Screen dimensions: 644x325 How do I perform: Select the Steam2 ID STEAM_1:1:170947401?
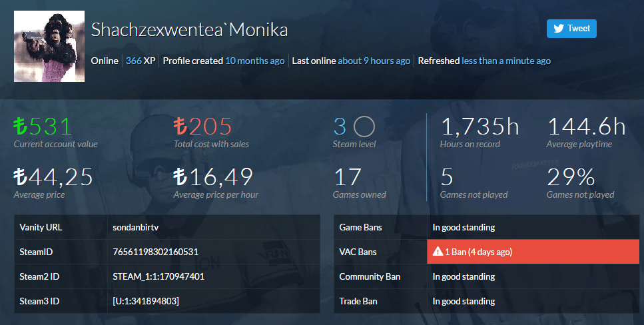pos(159,276)
